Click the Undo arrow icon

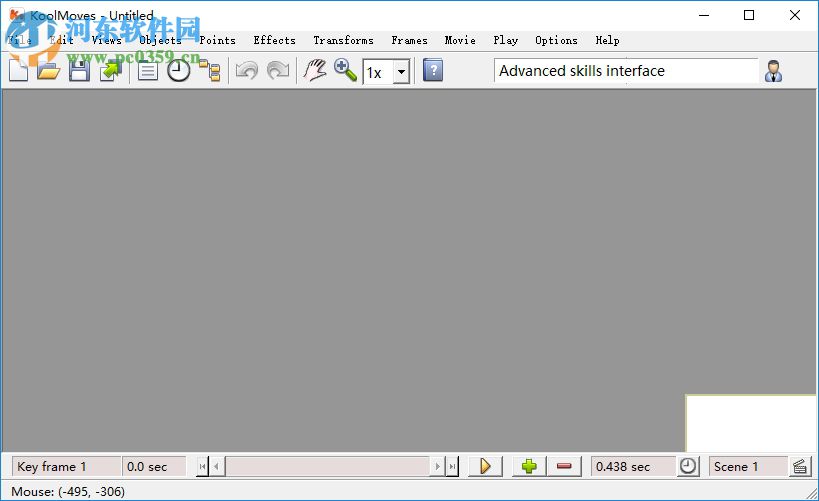(247, 71)
